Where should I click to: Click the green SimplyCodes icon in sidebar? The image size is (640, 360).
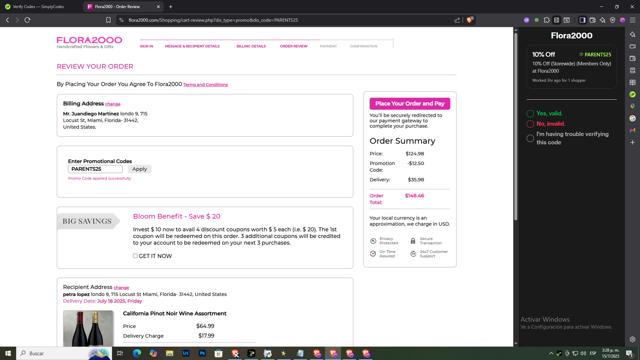coord(632,94)
